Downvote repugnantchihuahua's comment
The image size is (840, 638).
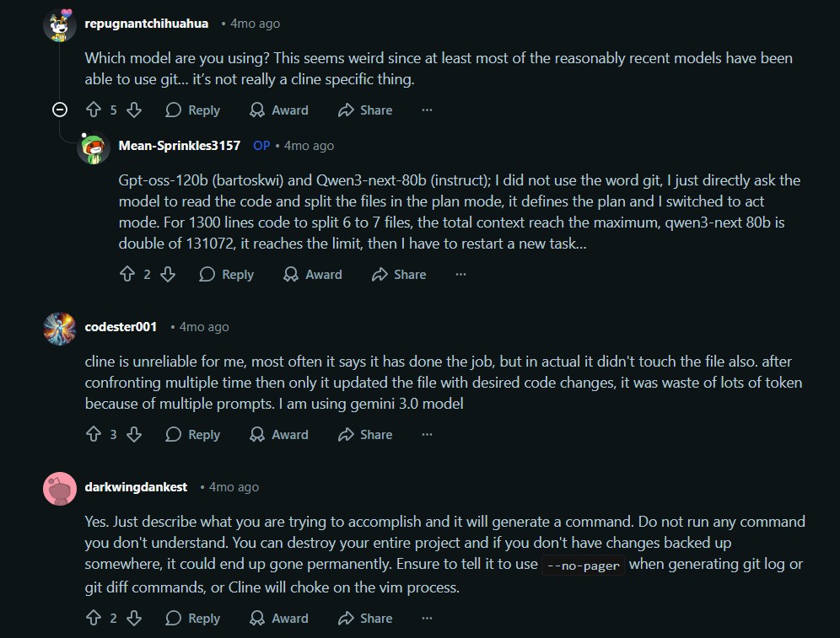(x=133, y=110)
